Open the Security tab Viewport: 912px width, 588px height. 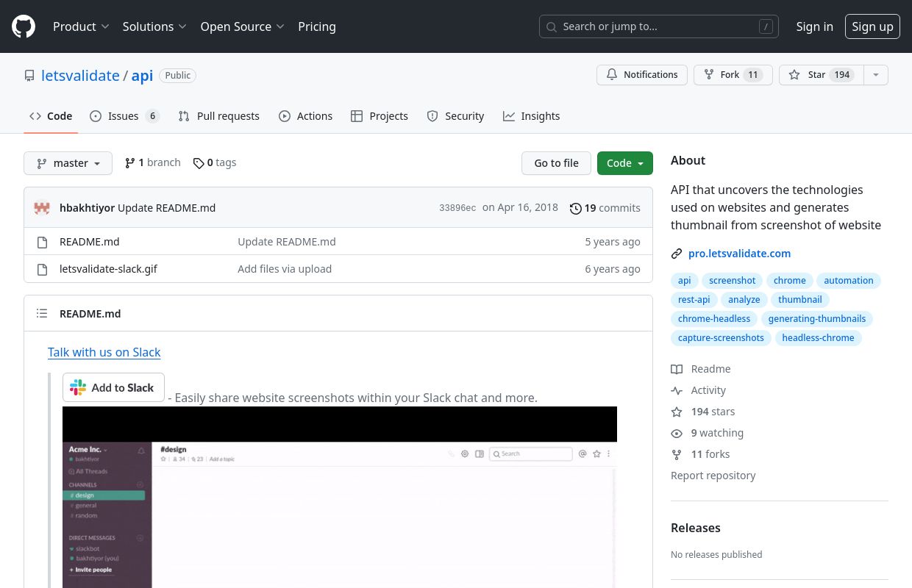point(456,116)
